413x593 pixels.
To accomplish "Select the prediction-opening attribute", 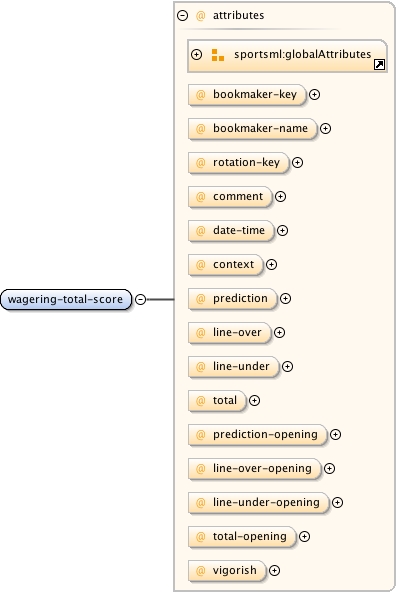I will tap(258, 435).
